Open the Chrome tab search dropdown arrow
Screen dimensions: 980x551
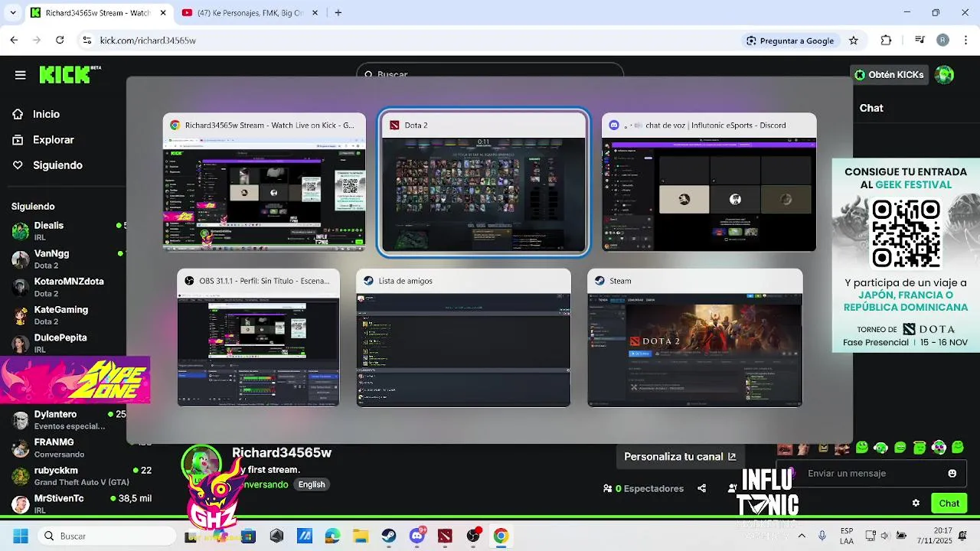[x=11, y=13]
